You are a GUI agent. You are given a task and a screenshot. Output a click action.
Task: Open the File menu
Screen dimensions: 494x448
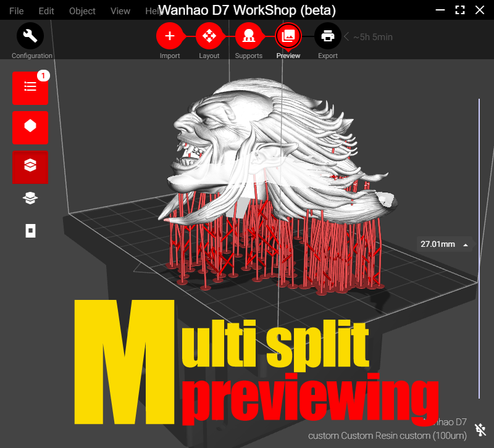[17, 11]
